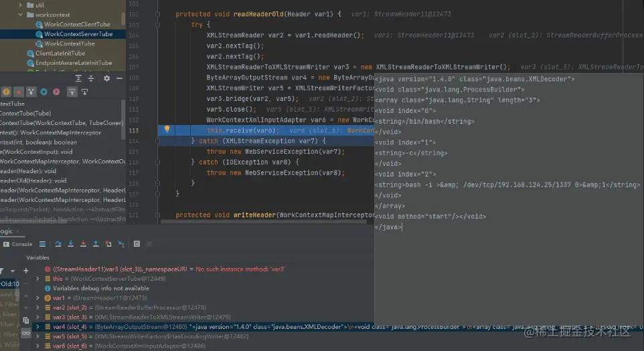Click the greyed-out Trace Current Stream Chain icon
This screenshot has height=351, width=644.
(x=149, y=244)
